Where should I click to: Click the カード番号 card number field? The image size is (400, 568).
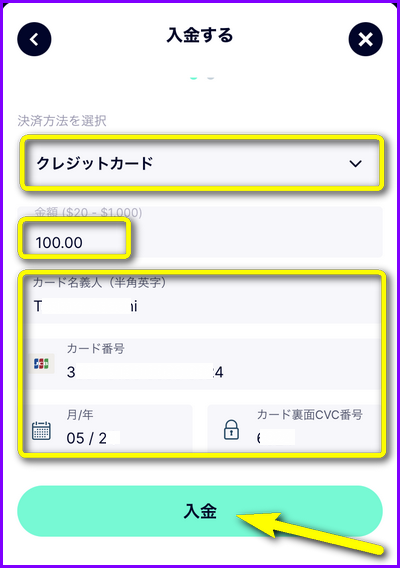click(201, 364)
